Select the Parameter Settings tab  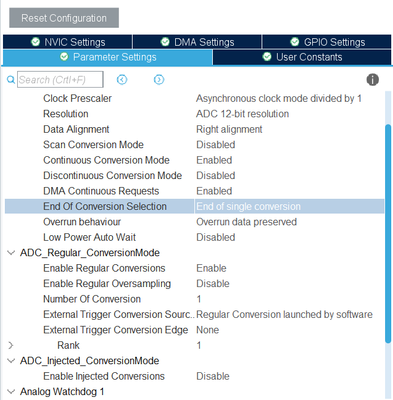pos(108,57)
